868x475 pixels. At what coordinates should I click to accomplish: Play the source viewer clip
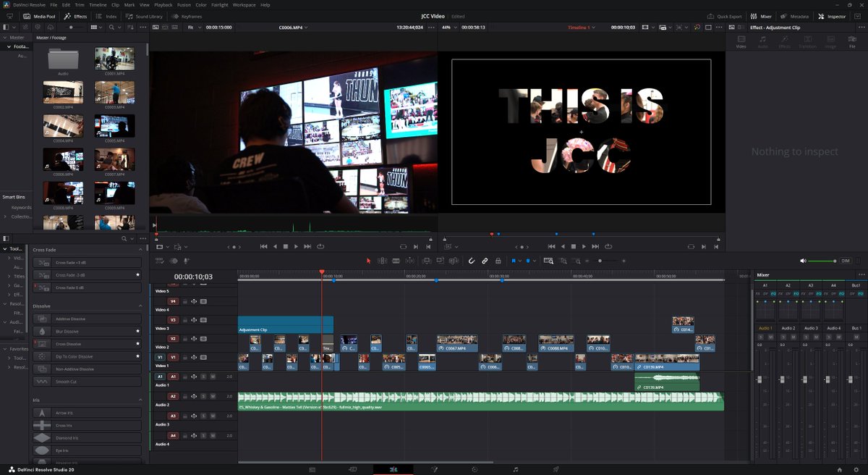pyautogui.click(x=297, y=246)
